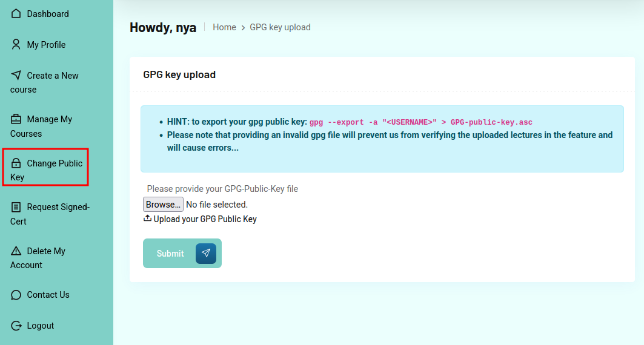
Task: Click the document icon for Request Signed-Cert
Action: pos(16,207)
